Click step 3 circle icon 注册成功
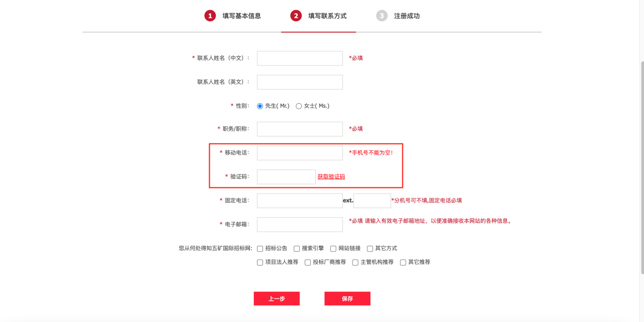The height and width of the screenshot is (322, 644). [382, 16]
